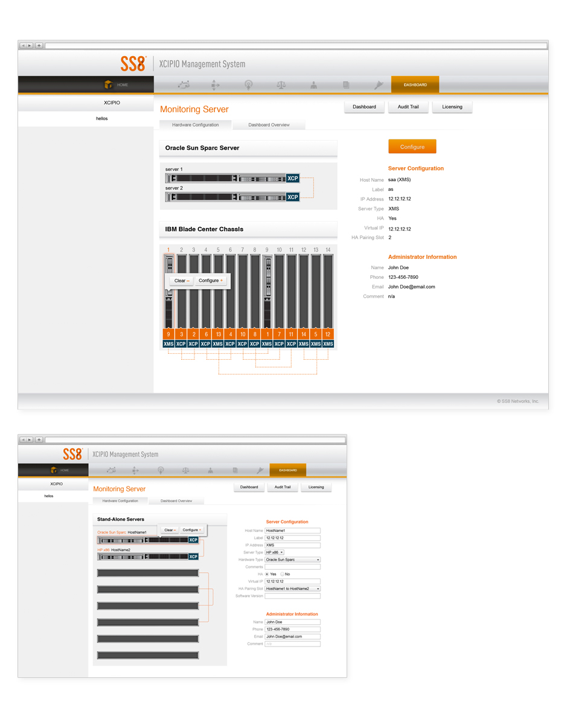Click the HOME cube icon in the Stand-Alone Servers window
The width and height of the screenshot is (567, 728).
click(54, 470)
